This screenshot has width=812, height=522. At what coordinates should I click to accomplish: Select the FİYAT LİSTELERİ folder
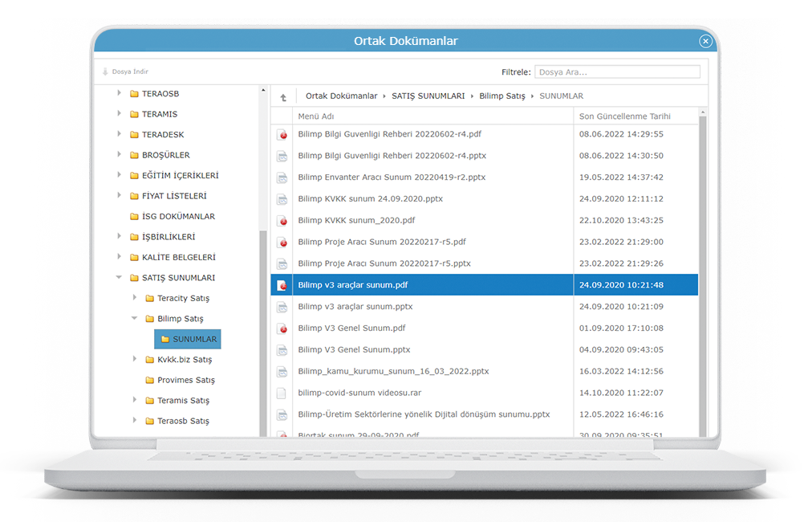pyautogui.click(x=174, y=196)
